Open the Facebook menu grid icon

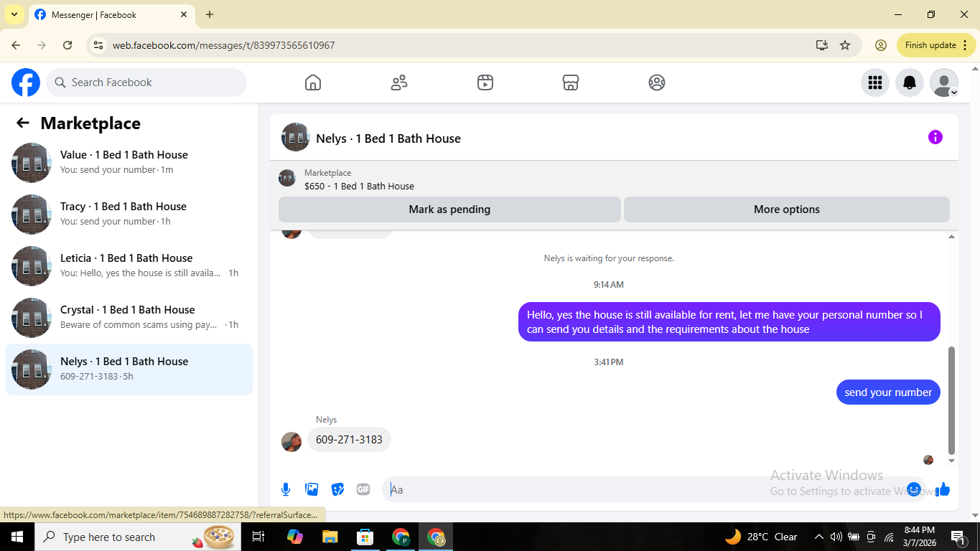pos(875,83)
